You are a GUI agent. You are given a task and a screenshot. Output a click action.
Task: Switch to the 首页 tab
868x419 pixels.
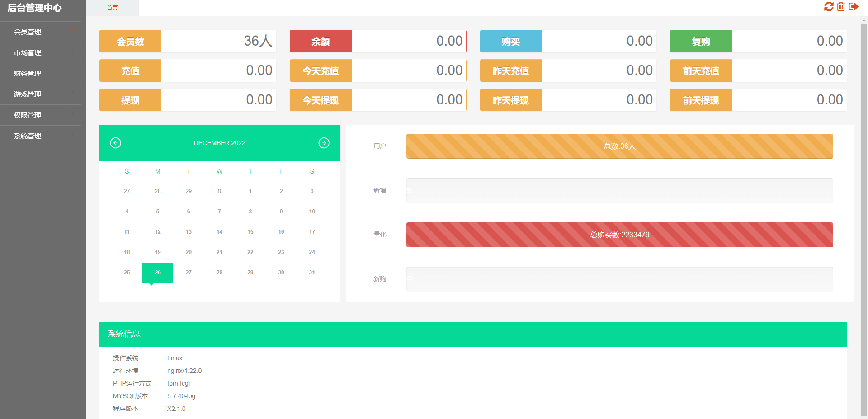pos(112,8)
